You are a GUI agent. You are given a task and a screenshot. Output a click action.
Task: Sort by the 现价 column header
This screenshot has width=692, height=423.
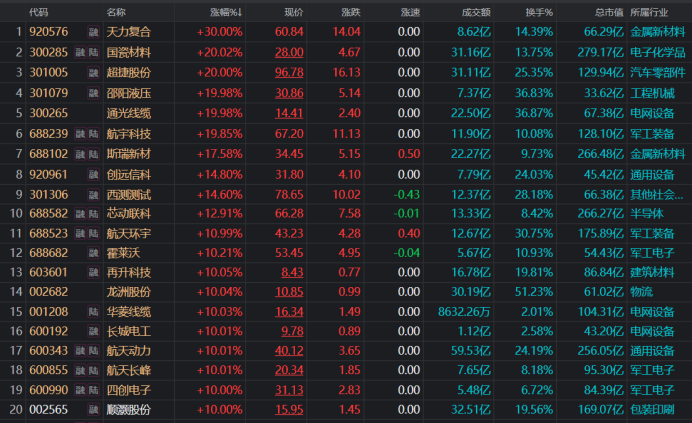tap(293, 13)
